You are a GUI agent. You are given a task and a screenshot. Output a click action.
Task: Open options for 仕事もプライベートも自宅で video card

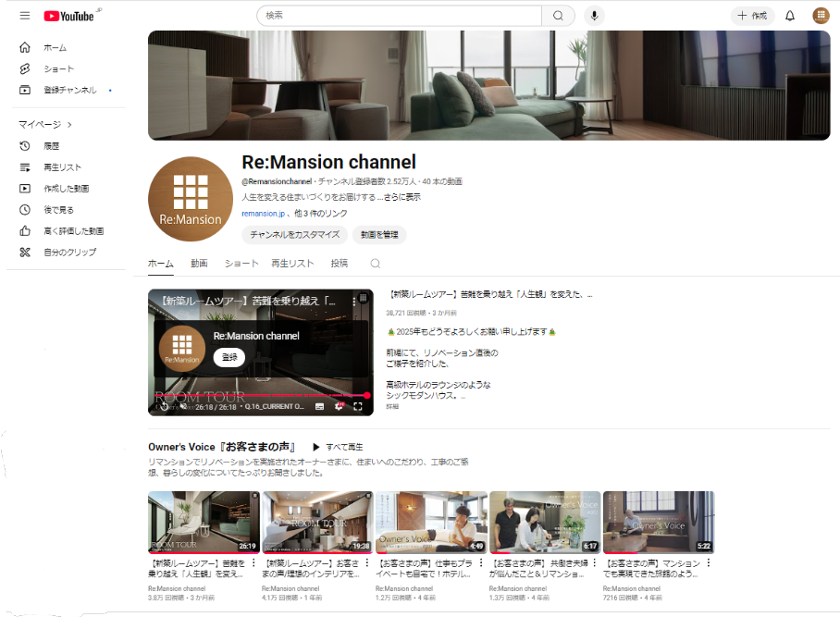[481, 563]
